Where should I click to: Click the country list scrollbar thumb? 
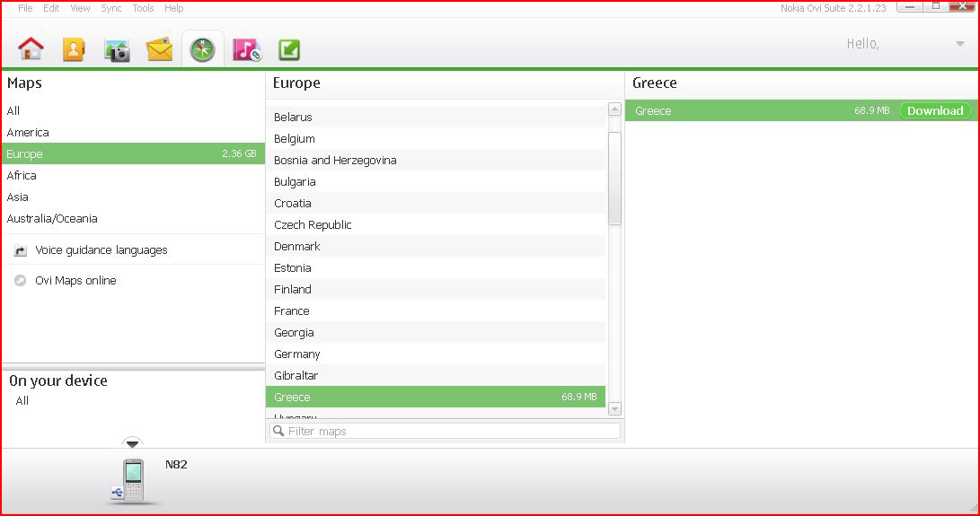click(614, 178)
